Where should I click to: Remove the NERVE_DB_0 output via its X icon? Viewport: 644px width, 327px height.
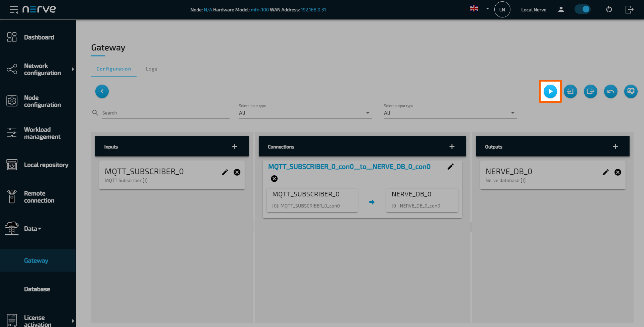pos(618,172)
